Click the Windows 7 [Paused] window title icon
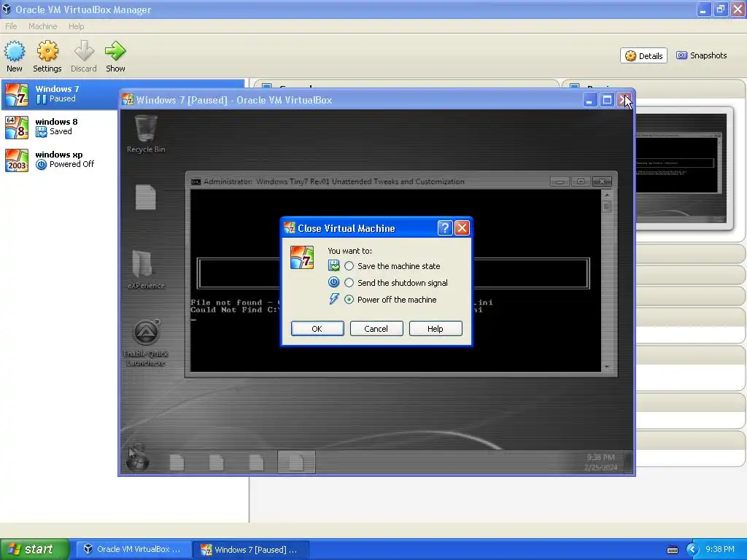 click(x=128, y=99)
